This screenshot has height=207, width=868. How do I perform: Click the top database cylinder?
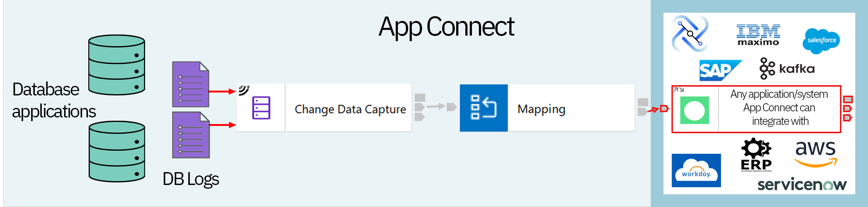[117, 65]
